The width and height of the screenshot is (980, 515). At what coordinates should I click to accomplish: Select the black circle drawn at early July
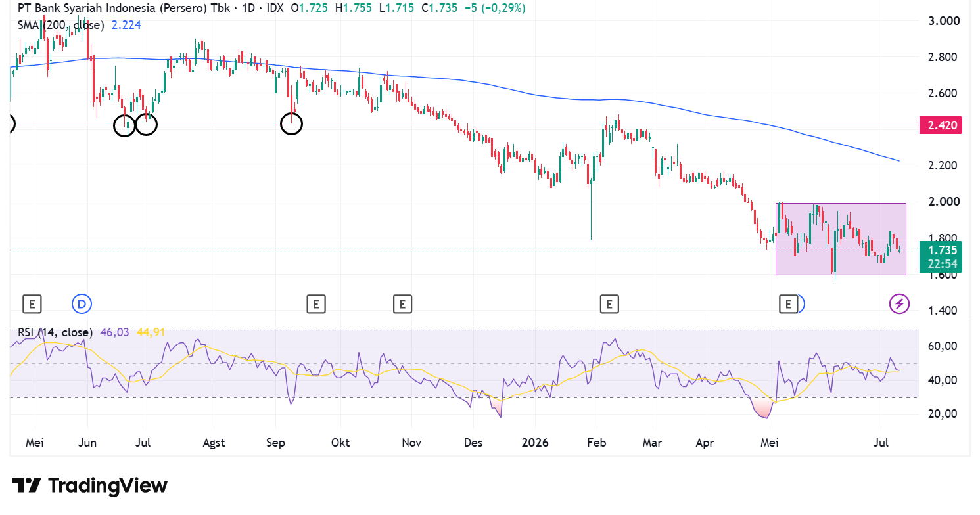pos(146,123)
